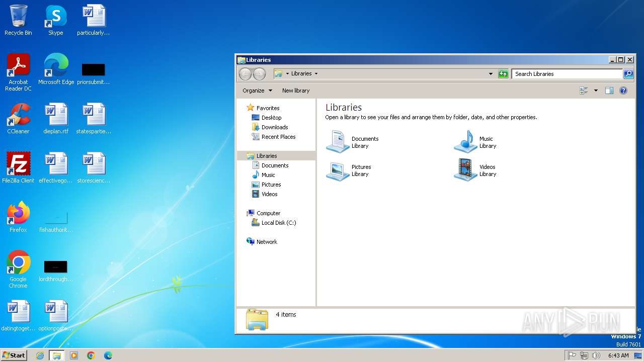This screenshot has height=362, width=644.
Task: Expand arrow after Libraries in address bar
Action: (316, 74)
